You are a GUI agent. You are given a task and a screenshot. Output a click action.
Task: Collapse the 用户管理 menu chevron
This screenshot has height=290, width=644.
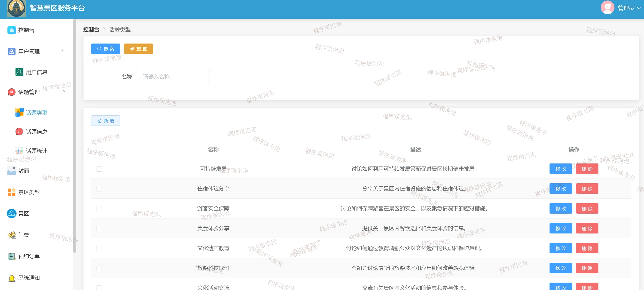[63, 51]
